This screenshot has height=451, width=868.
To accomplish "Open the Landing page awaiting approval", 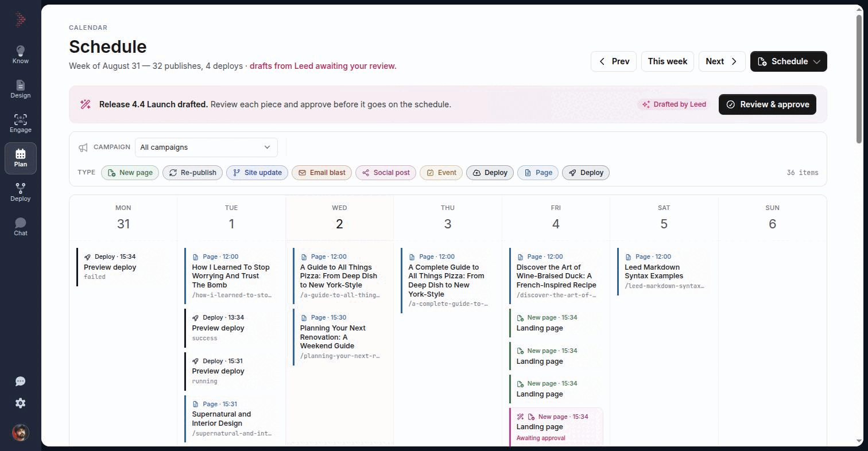I will click(556, 427).
